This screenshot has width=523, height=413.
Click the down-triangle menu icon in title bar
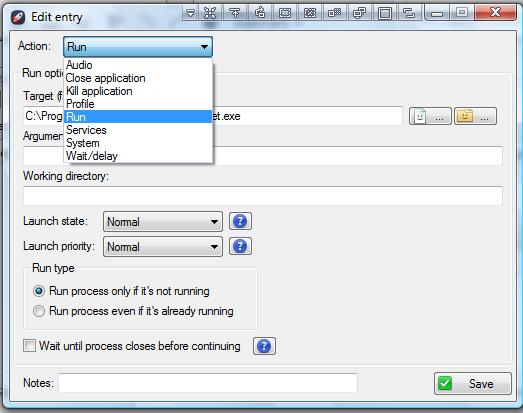pos(190,13)
